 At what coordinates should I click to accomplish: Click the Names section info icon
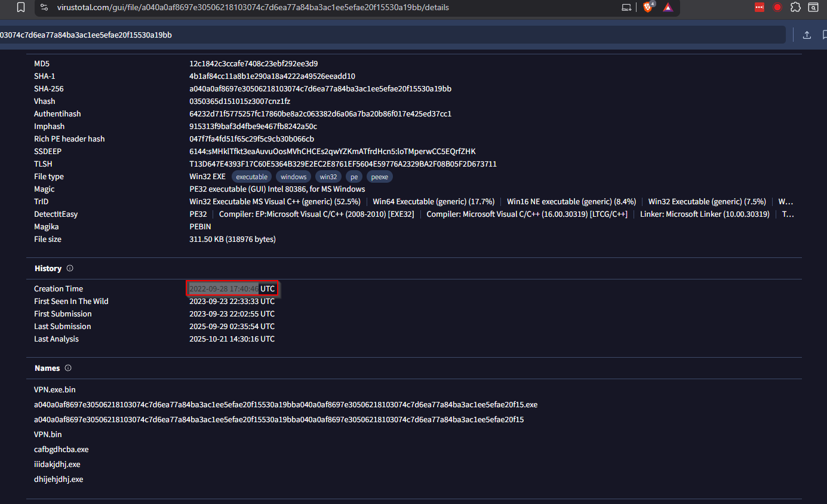(68, 368)
